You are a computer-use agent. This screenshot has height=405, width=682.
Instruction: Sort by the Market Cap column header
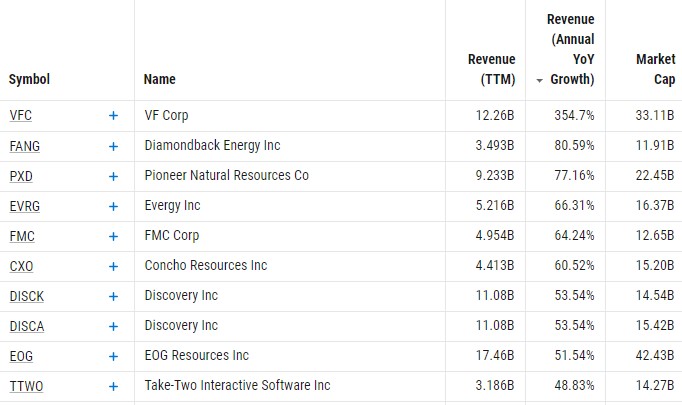[x=655, y=69]
